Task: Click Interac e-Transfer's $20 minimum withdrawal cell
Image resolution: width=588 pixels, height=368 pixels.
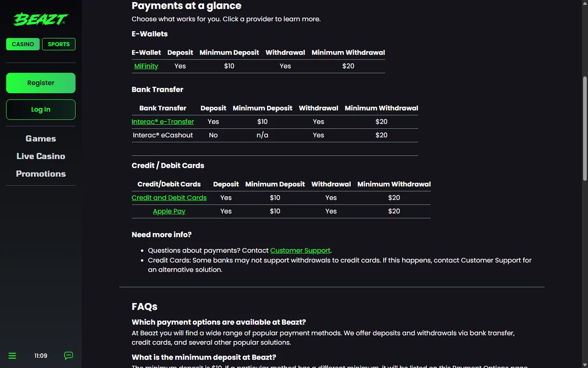Action: [x=381, y=122]
